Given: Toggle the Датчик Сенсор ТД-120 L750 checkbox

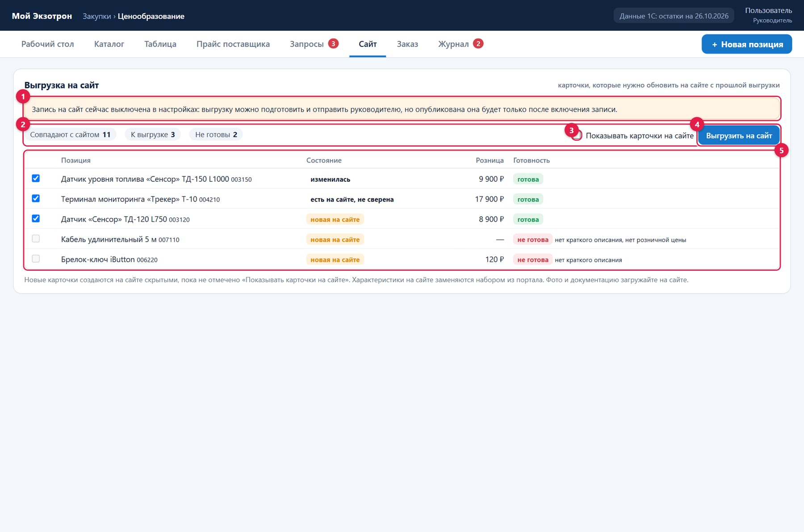Looking at the screenshot, I should (36, 218).
